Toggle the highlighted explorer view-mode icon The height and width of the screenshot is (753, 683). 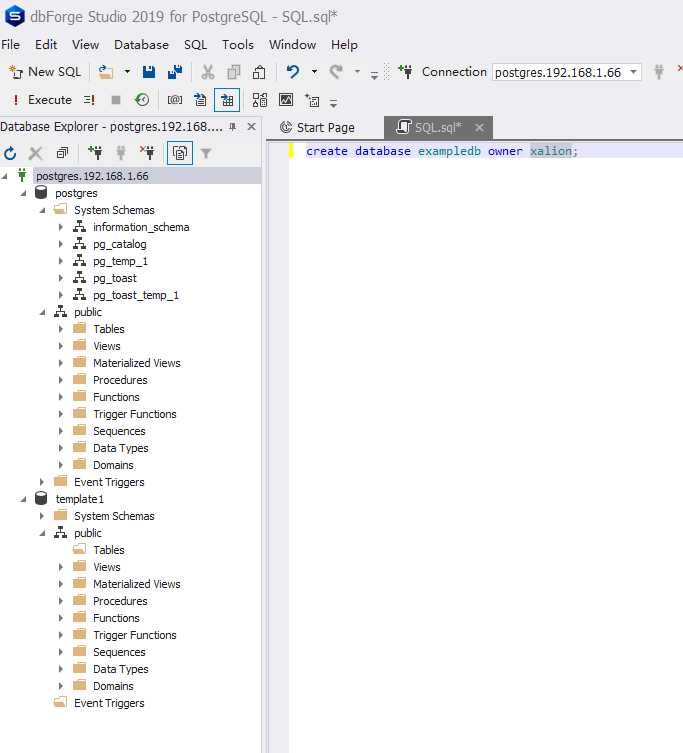point(180,153)
